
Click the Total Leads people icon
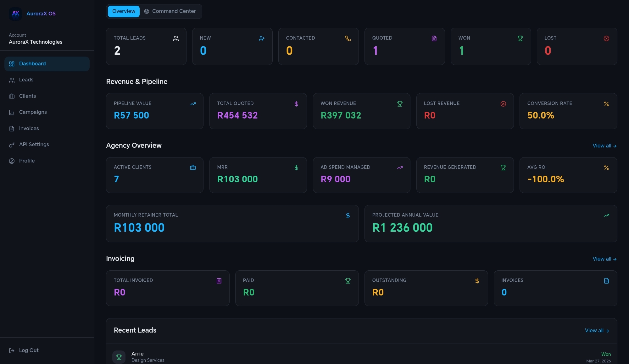point(176,38)
